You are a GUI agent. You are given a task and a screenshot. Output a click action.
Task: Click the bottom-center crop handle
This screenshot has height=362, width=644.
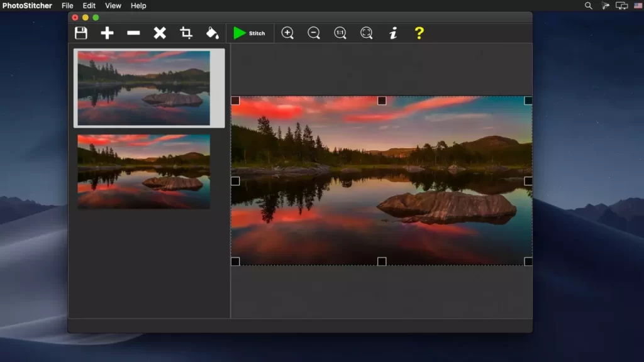(382, 261)
